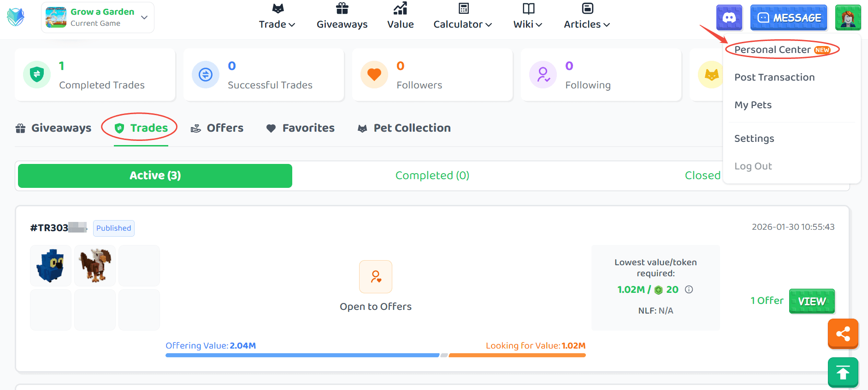The height and width of the screenshot is (390, 868).
Task: Click the user avatar icon
Action: pyautogui.click(x=848, y=17)
